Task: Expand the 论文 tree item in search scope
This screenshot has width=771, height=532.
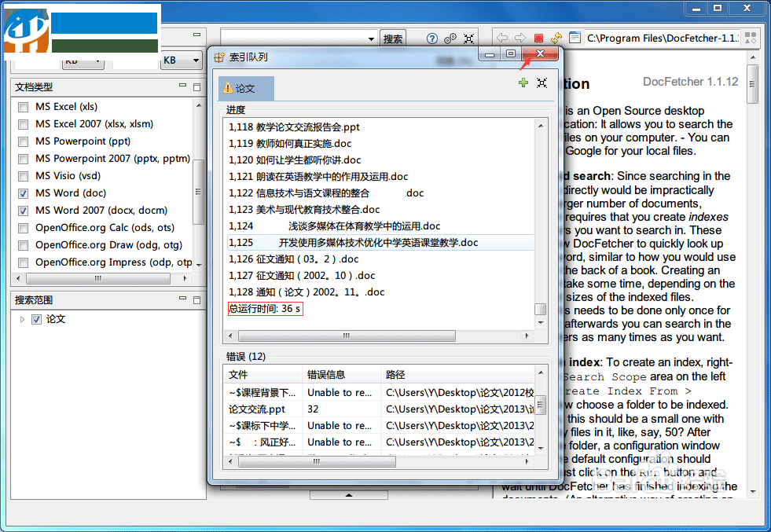Action: coord(21,319)
